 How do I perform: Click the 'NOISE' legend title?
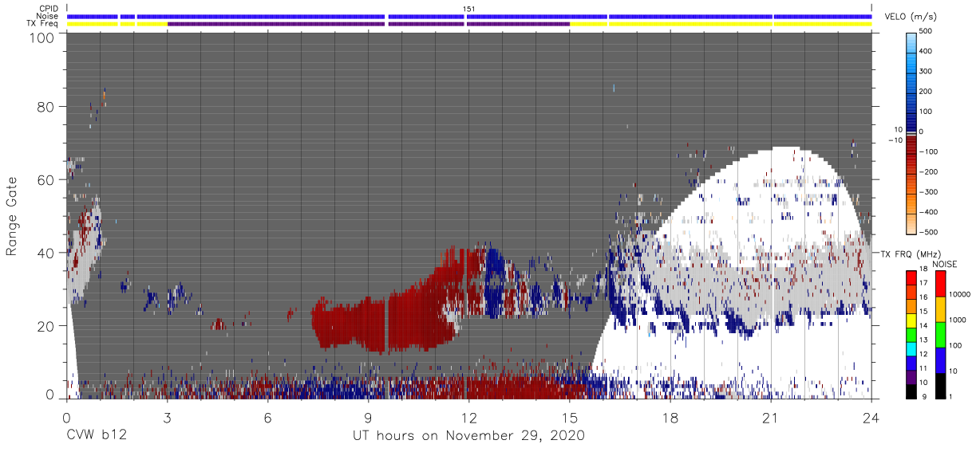coord(944,264)
